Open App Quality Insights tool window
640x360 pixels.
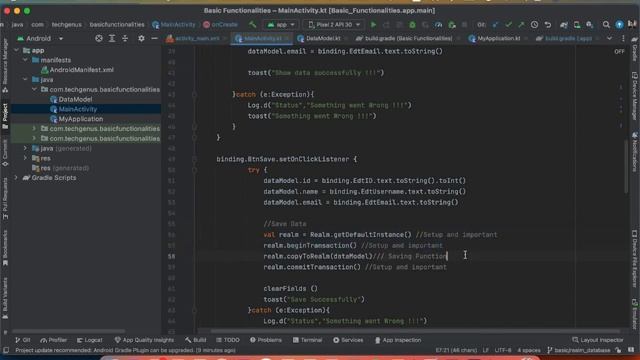pyautogui.click(x=144, y=340)
